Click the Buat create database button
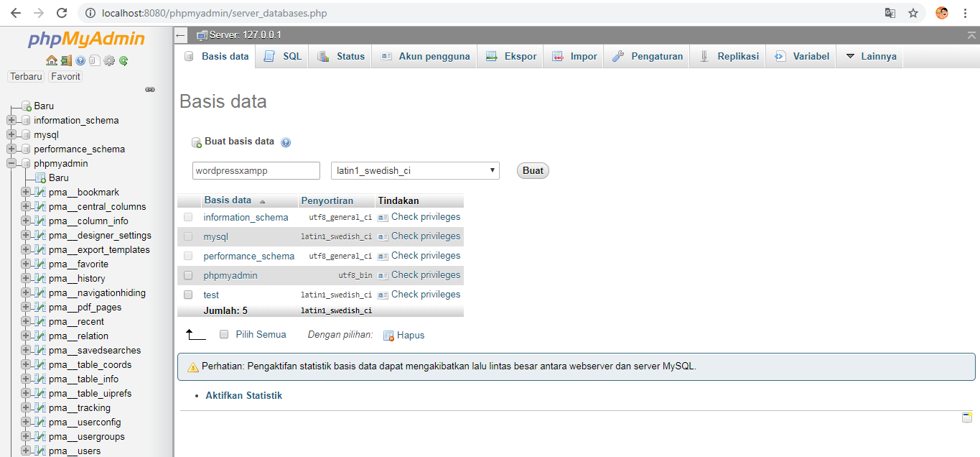This screenshot has height=457, width=980. point(533,171)
